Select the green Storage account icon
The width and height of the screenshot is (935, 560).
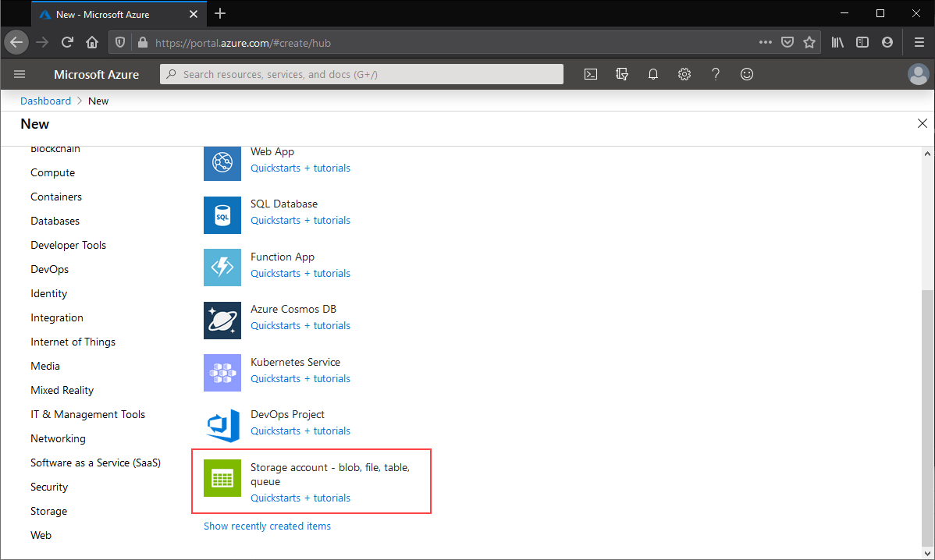point(222,478)
